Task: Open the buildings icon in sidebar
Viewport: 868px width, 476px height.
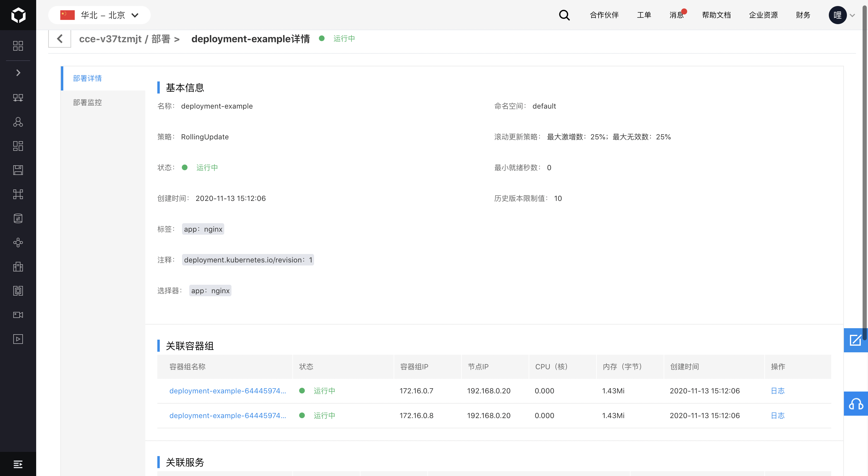Action: pyautogui.click(x=18, y=267)
